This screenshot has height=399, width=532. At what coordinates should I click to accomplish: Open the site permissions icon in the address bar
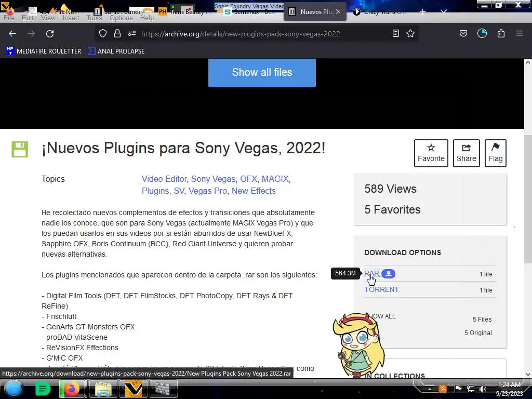(x=132, y=34)
